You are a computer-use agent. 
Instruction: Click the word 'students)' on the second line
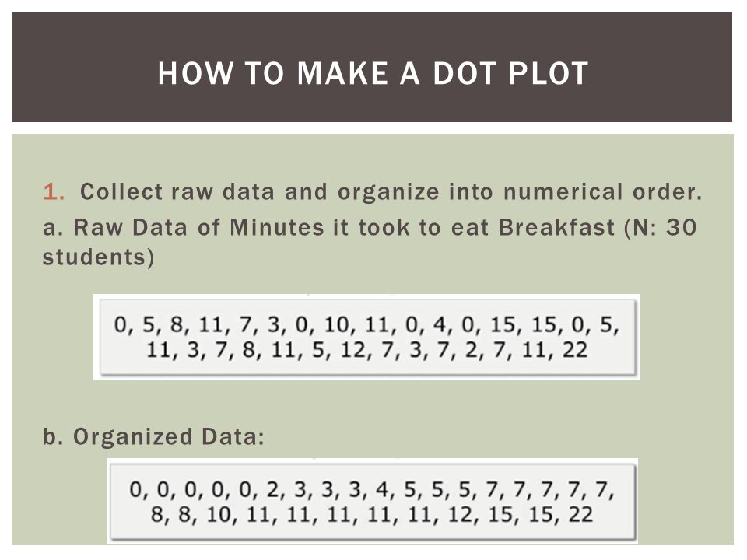click(98, 257)
